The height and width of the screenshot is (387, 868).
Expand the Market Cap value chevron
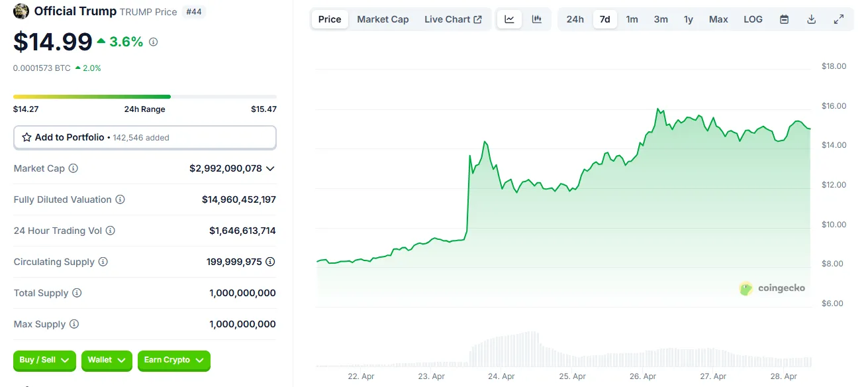point(270,168)
